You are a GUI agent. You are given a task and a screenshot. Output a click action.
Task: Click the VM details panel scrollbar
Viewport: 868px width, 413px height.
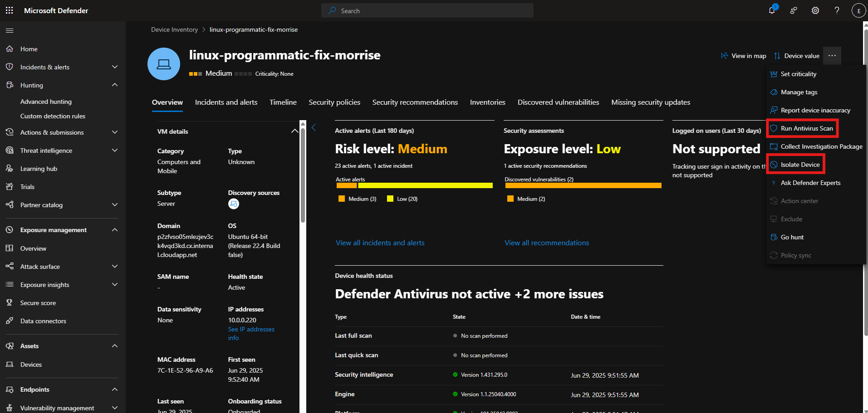(303, 175)
